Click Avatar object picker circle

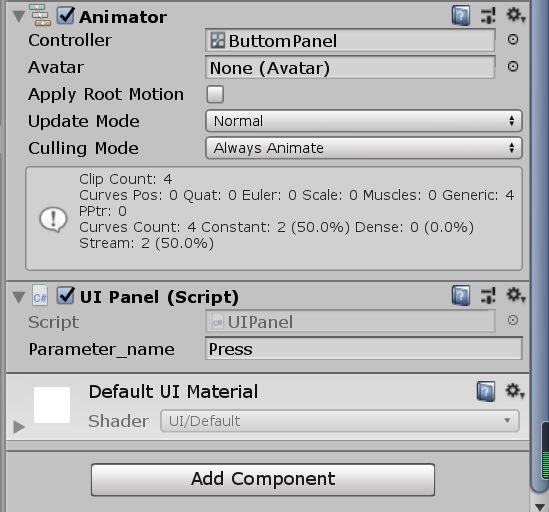coord(513,67)
